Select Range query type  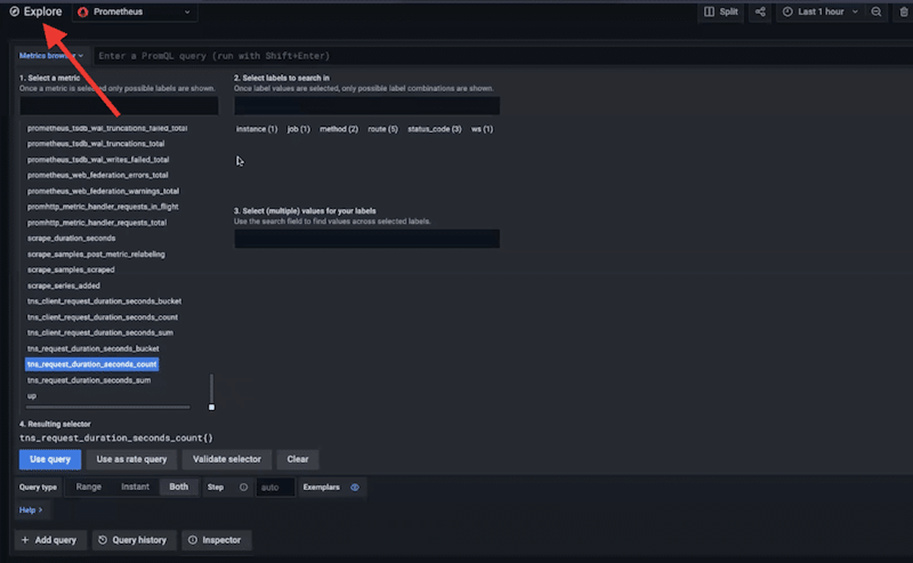tap(89, 487)
